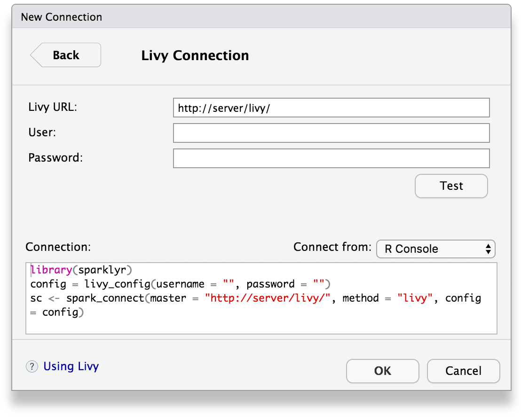
Task: Click the method "livy" string in code
Action: point(415,298)
